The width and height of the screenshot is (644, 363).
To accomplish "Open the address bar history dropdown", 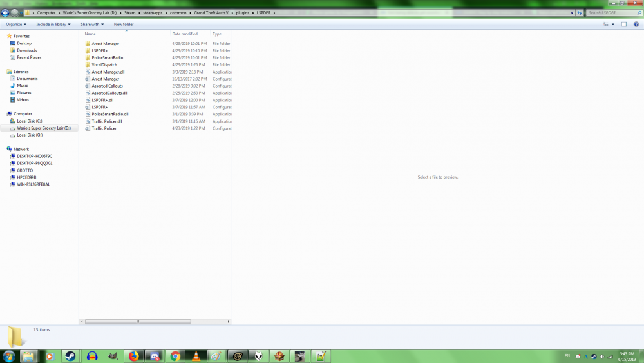I will coord(572,13).
